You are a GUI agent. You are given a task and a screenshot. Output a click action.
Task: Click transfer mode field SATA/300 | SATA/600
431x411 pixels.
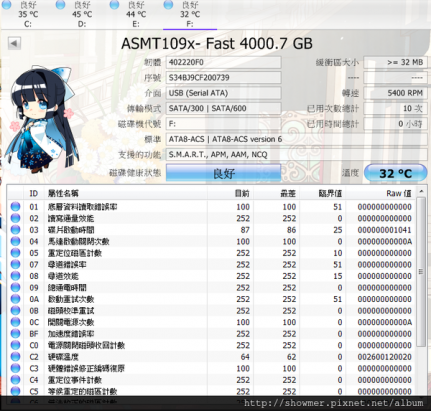pos(223,108)
